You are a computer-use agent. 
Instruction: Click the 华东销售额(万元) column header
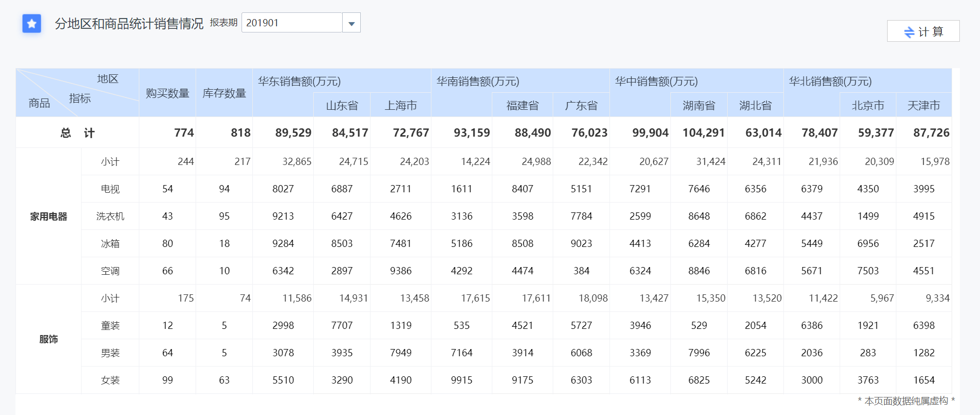(299, 81)
